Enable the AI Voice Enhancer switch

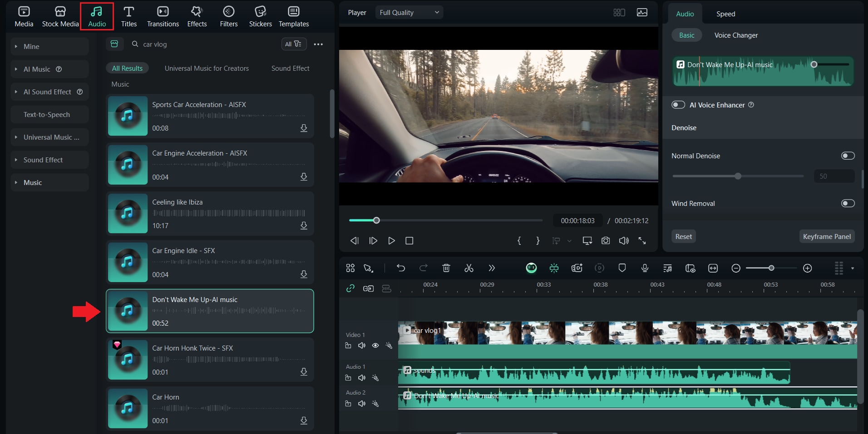coord(678,105)
